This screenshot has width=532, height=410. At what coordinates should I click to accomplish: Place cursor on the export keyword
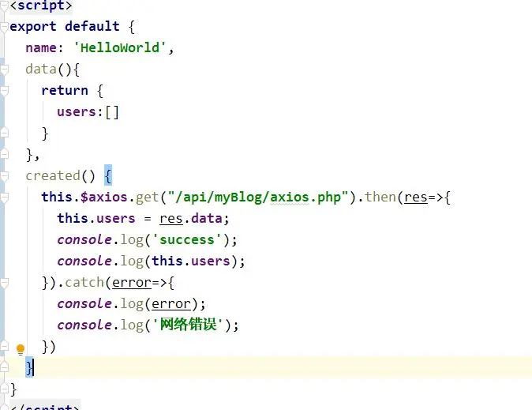[33, 27]
